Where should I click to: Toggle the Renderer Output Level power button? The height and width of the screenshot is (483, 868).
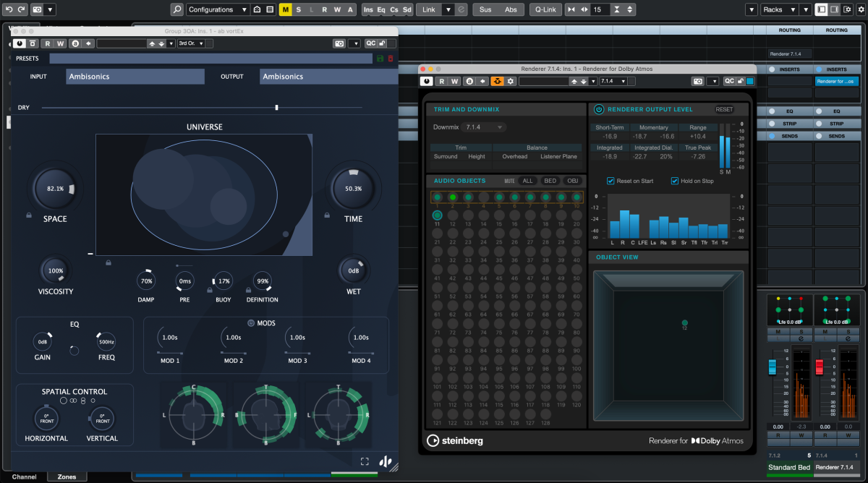click(599, 109)
